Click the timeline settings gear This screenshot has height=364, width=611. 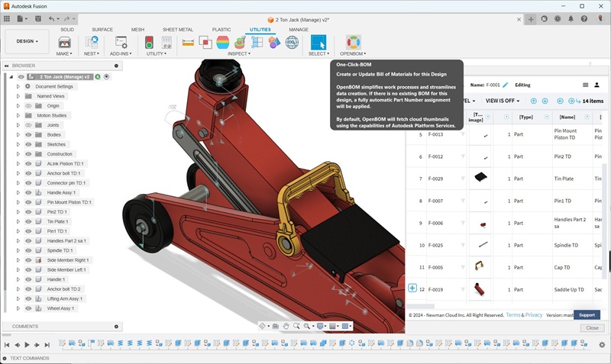coord(602,344)
